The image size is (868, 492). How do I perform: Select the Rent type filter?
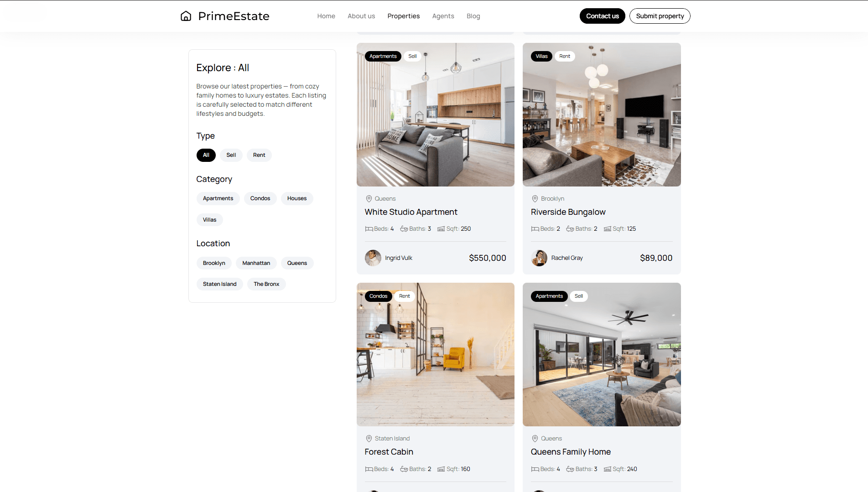point(259,155)
